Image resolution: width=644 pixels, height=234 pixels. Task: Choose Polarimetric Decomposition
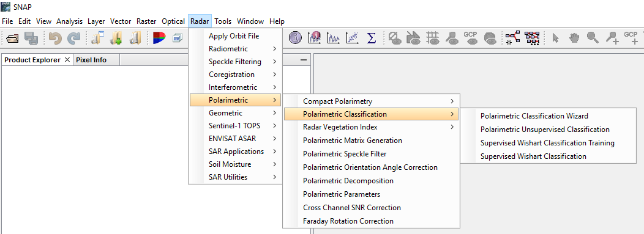[372, 181]
